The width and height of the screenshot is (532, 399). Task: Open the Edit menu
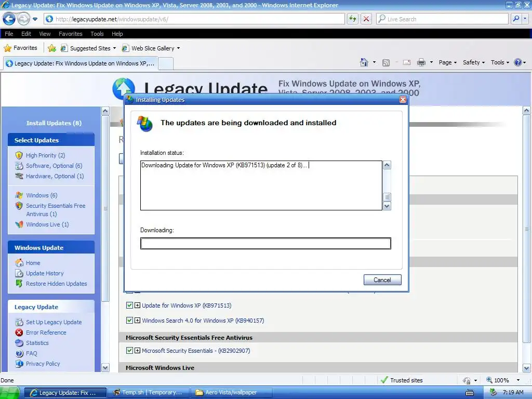click(x=26, y=34)
